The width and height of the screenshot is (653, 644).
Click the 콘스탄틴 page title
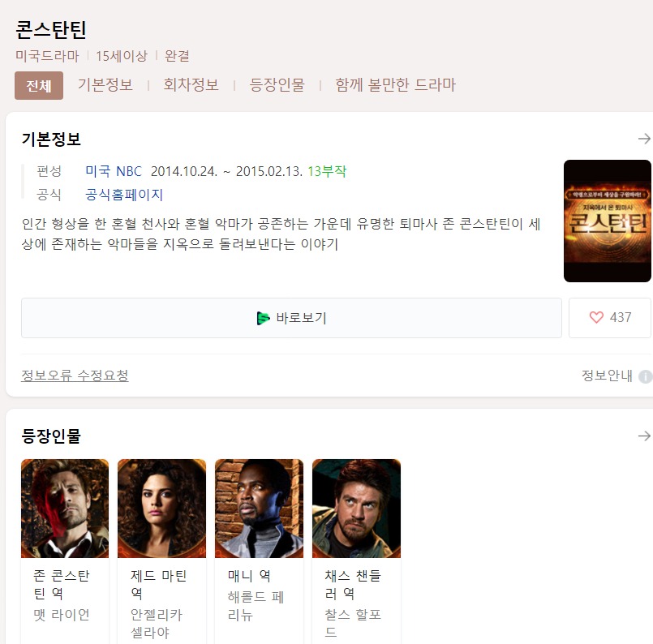point(51,29)
